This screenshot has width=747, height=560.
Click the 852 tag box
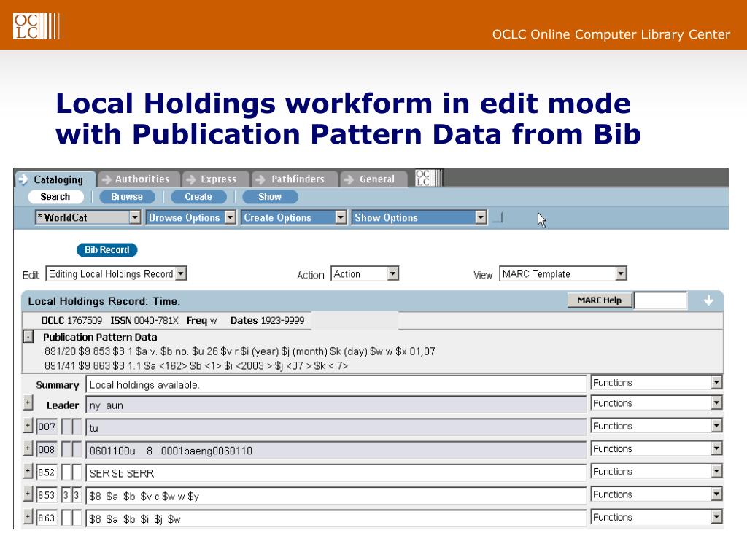[x=47, y=472]
